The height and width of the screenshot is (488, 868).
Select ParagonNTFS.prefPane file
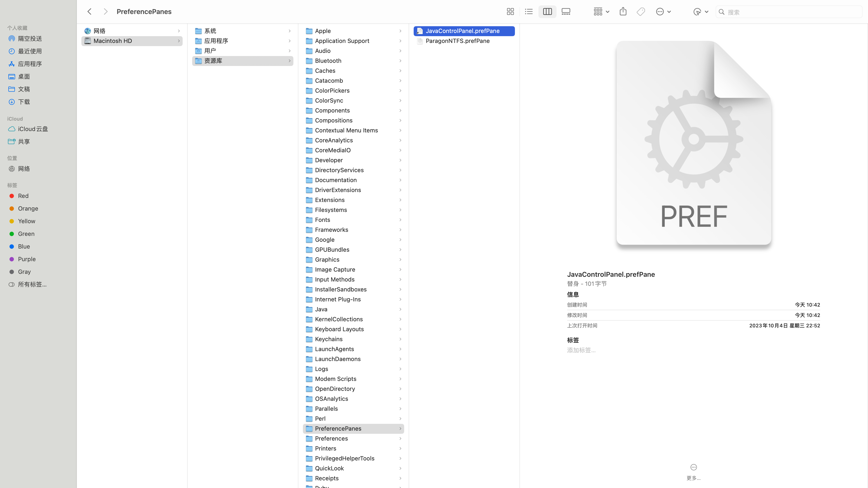point(464,41)
